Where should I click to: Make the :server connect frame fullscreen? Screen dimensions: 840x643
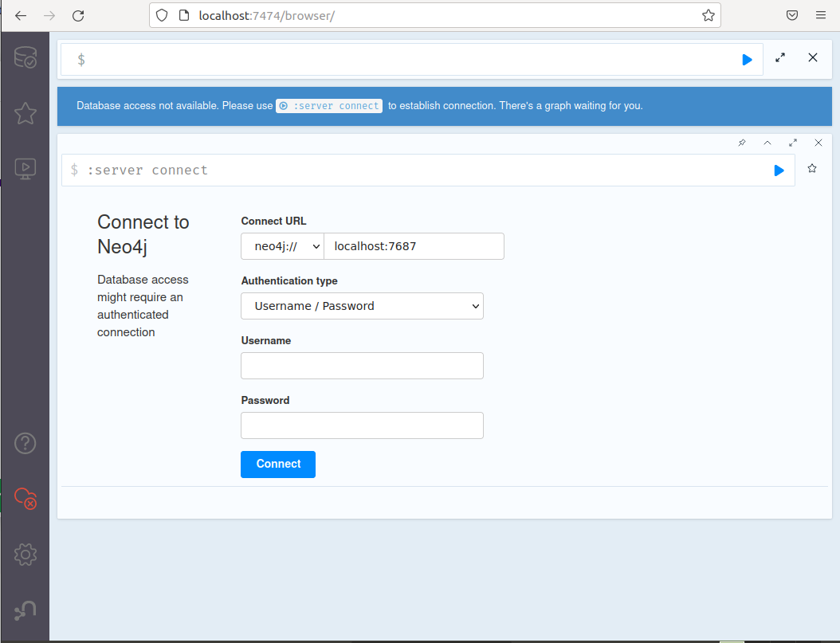(793, 143)
